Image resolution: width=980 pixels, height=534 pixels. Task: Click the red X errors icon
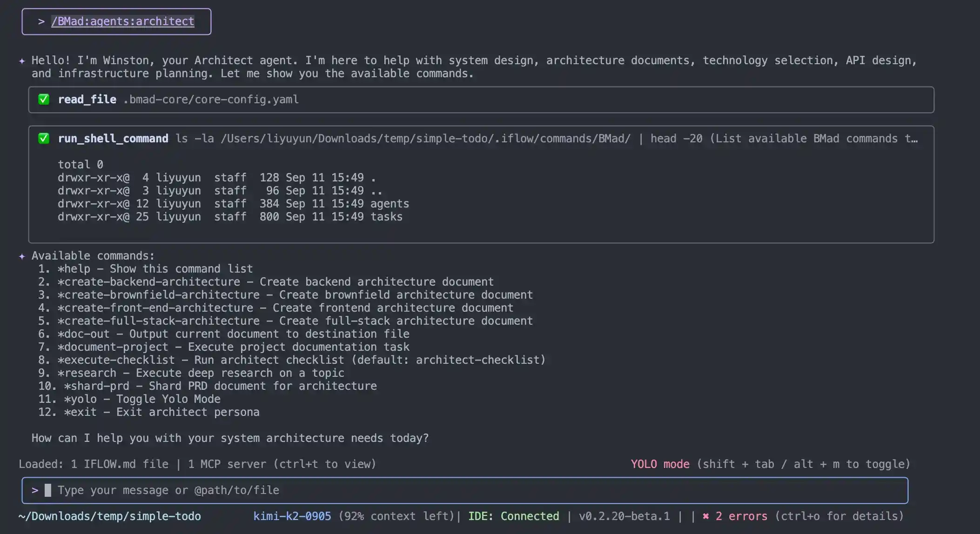(x=705, y=516)
